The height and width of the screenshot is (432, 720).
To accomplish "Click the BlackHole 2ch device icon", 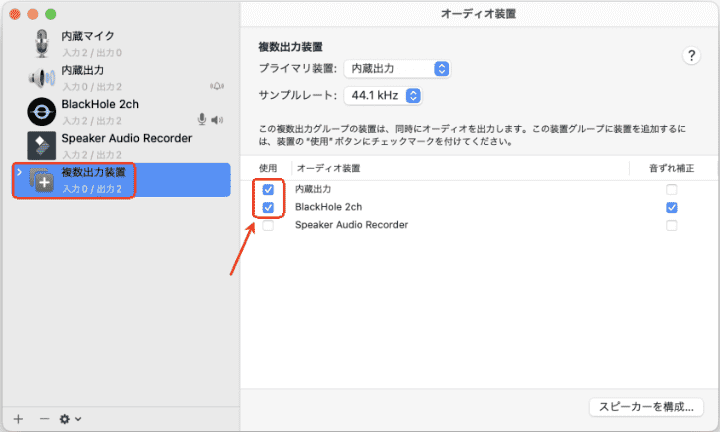I will point(42,111).
